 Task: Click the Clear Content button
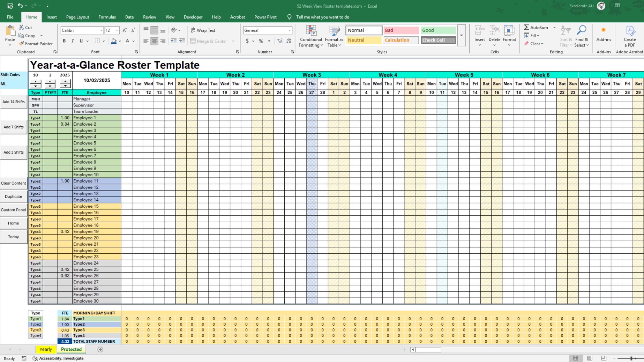pos(14,183)
